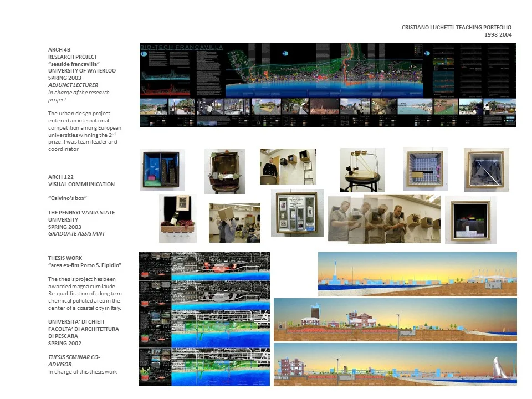This screenshot has width=532, height=399.
Task: Select the urban design project paragraph
Action: coord(84,131)
